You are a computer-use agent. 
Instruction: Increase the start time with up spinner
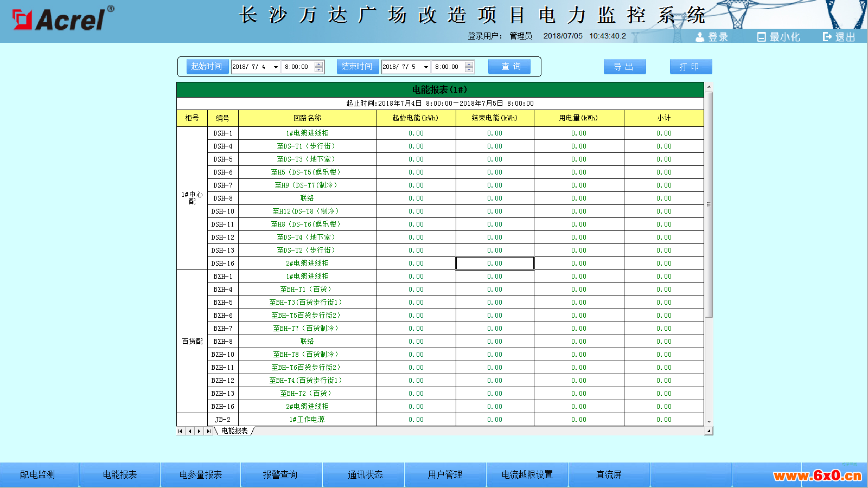(x=319, y=64)
